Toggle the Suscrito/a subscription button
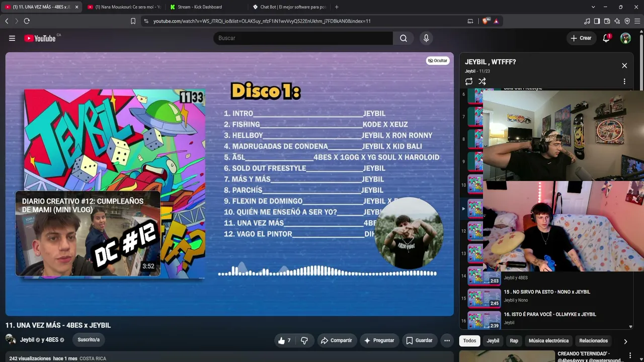 point(89,340)
